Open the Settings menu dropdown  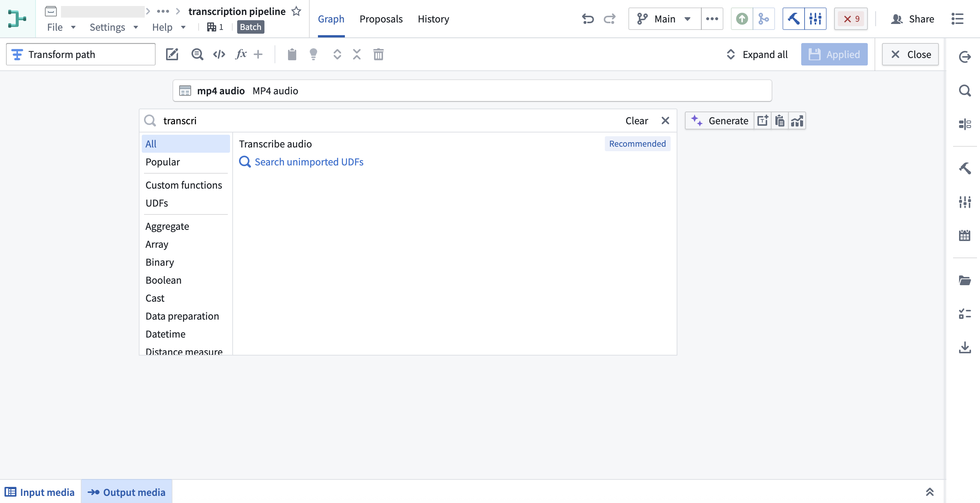[113, 27]
